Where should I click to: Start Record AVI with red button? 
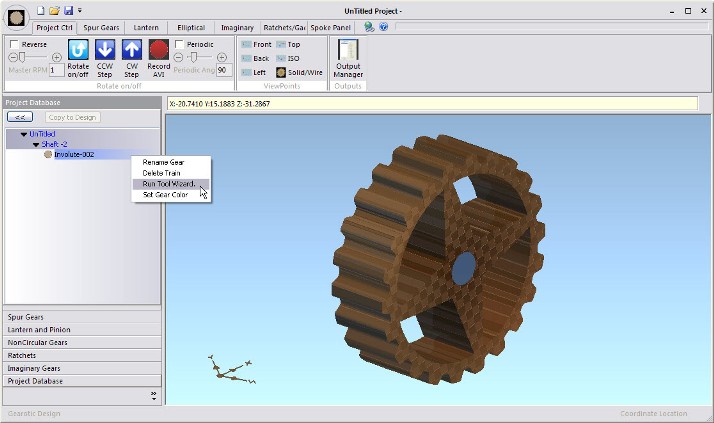(x=159, y=50)
